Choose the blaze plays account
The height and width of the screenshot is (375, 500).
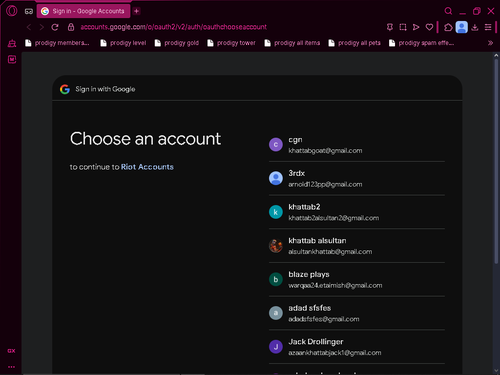point(357,279)
